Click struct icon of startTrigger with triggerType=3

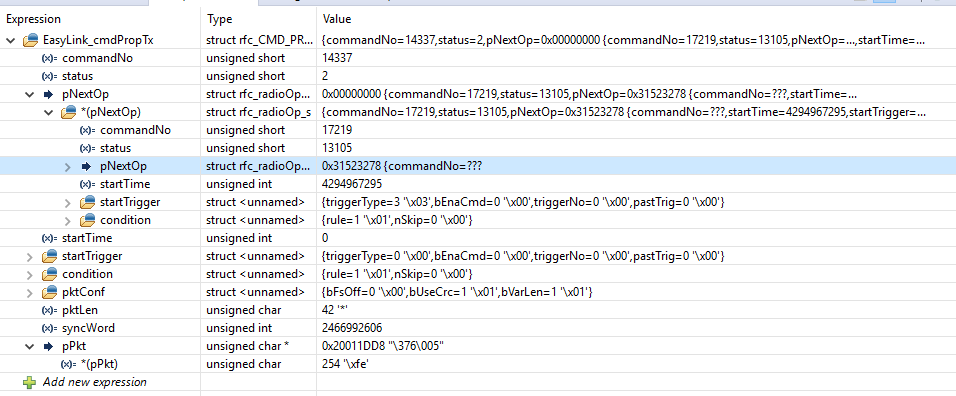point(87,202)
